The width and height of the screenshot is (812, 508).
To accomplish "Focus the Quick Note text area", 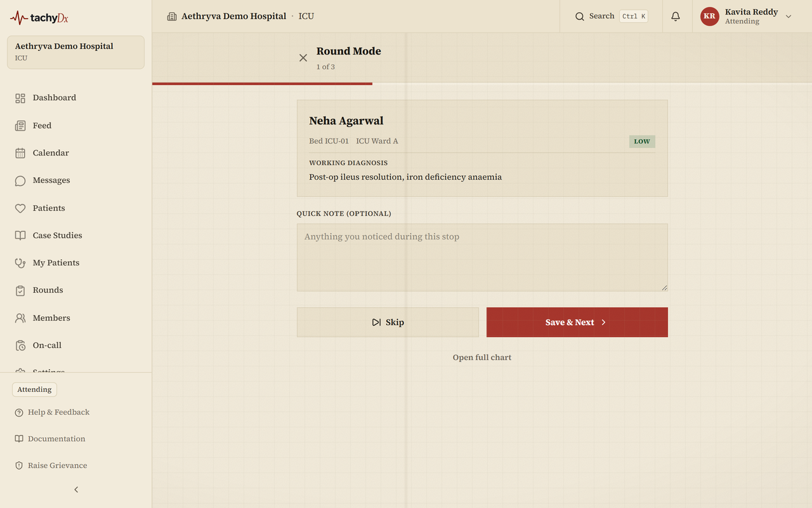I will tap(482, 258).
